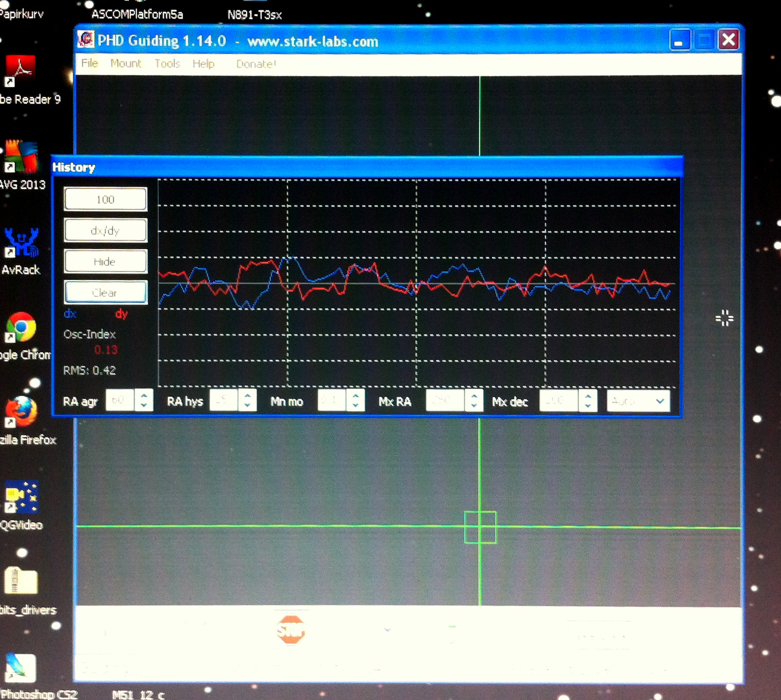Click into the Mx RA value field
Viewport: 781px width, 700px height.
point(445,400)
